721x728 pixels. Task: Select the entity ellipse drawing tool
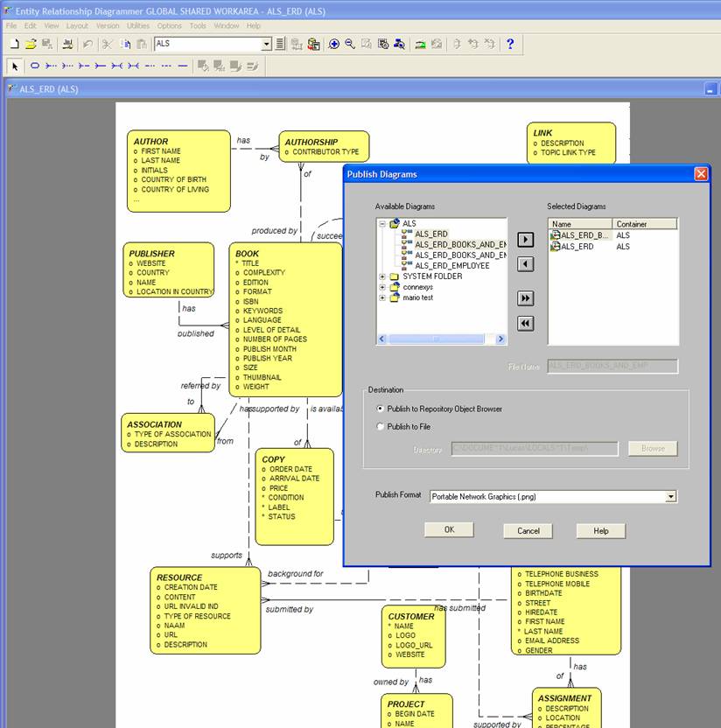click(35, 66)
